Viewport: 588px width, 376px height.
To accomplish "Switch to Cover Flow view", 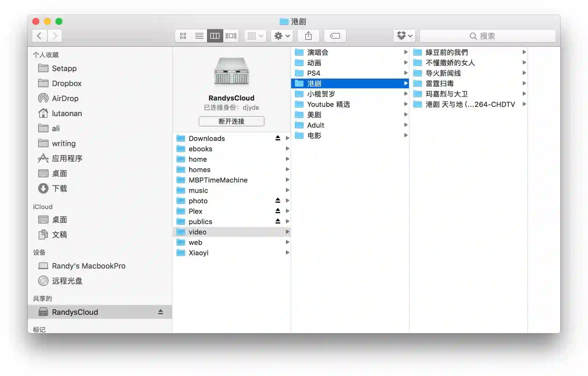I will (x=231, y=36).
